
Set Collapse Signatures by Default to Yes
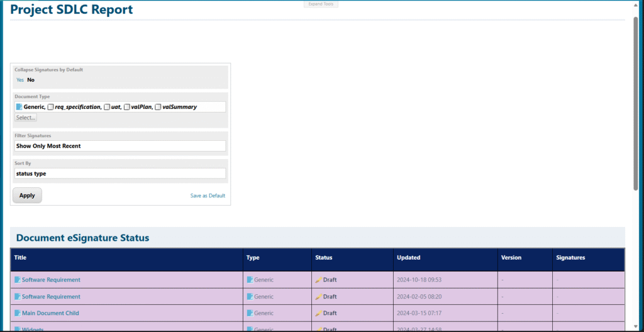click(20, 80)
